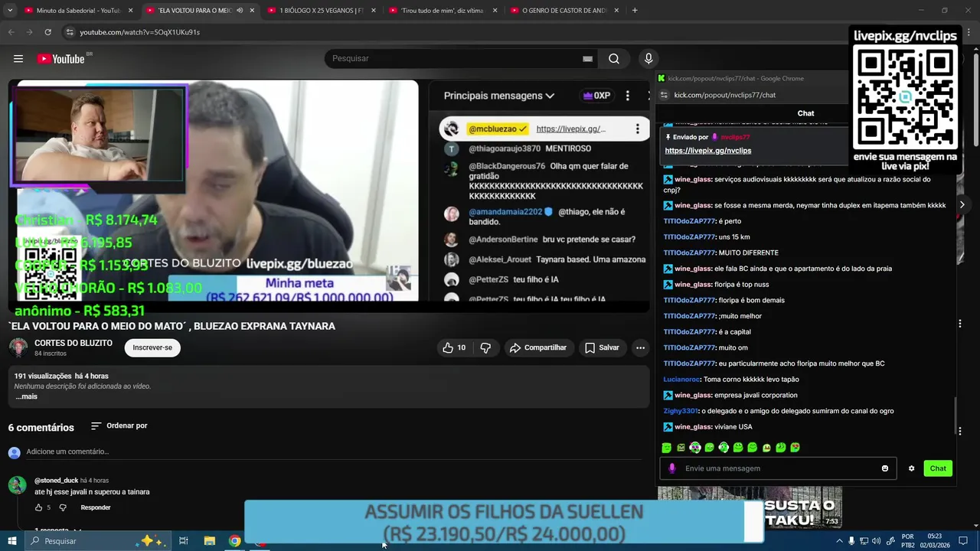Viewport: 980px width, 551px height.
Task: Reload the page with the refresh icon
Action: (x=47, y=32)
